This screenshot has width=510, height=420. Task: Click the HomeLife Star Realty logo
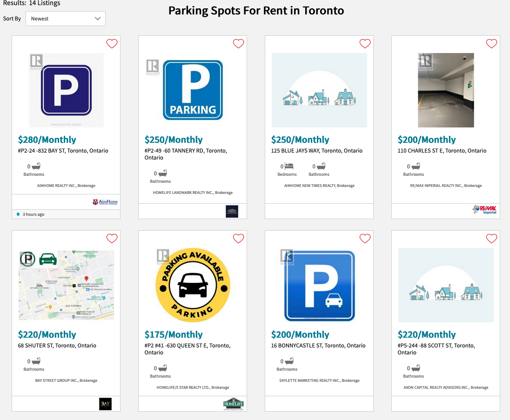(x=233, y=404)
